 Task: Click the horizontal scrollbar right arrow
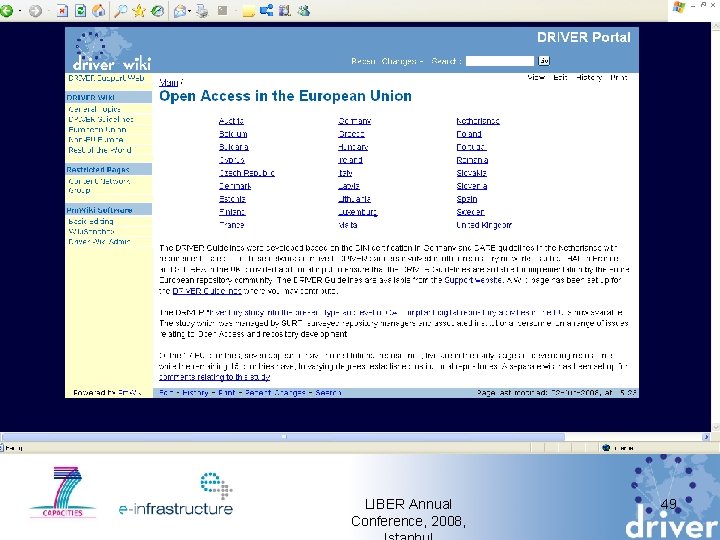(706, 437)
